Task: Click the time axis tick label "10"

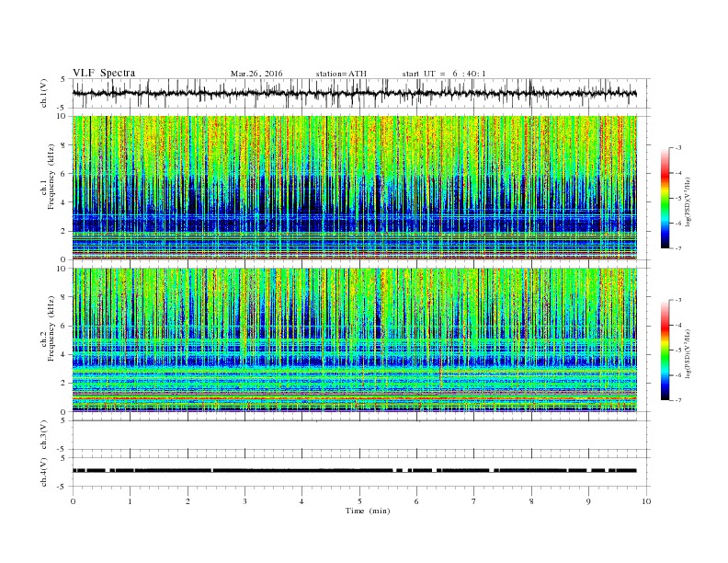Action: [646, 501]
